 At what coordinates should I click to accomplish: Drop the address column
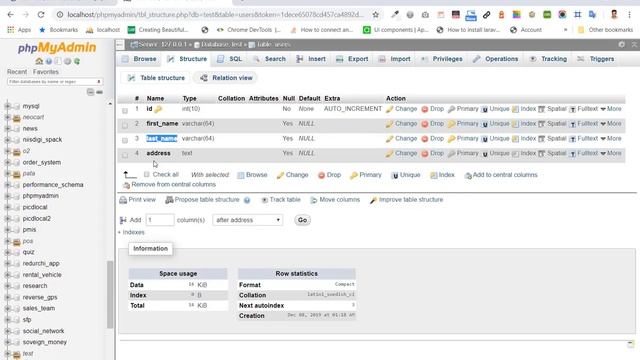pyautogui.click(x=433, y=153)
